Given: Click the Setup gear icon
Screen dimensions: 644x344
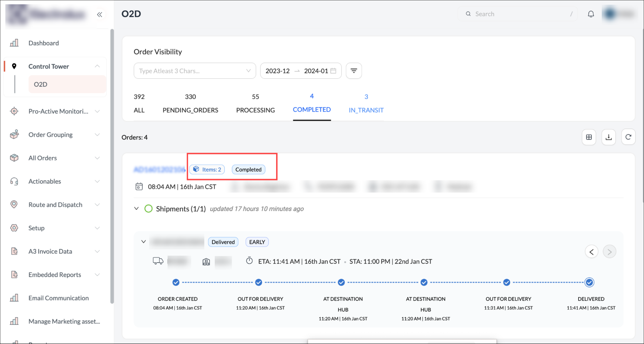Looking at the screenshot, I should point(14,228).
